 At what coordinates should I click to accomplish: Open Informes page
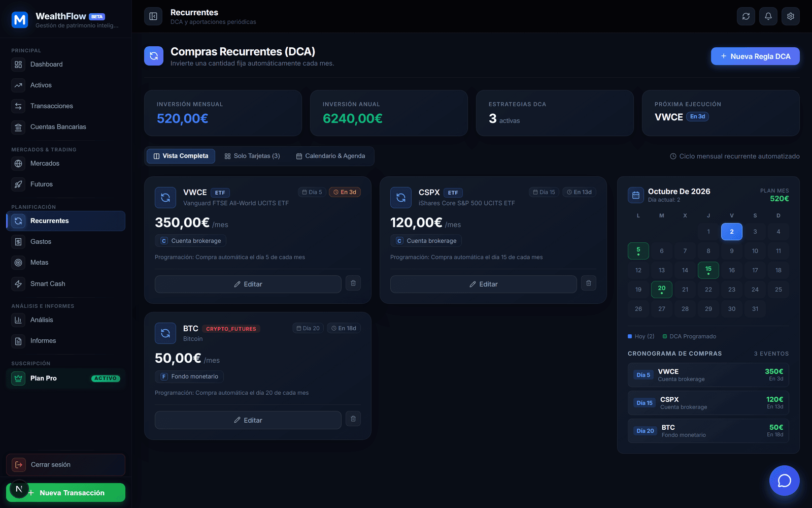coord(66,341)
